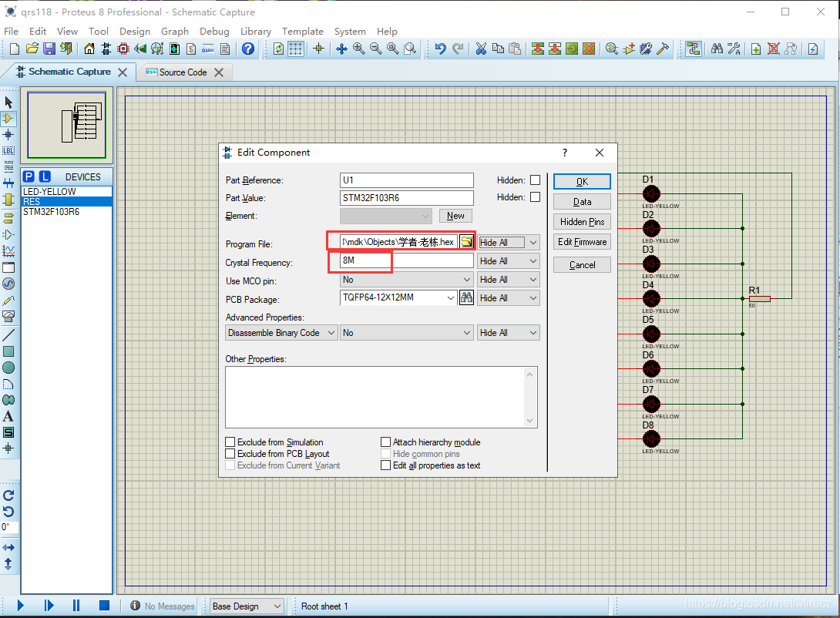Open the File menu
The width and height of the screenshot is (840, 618).
12,31
